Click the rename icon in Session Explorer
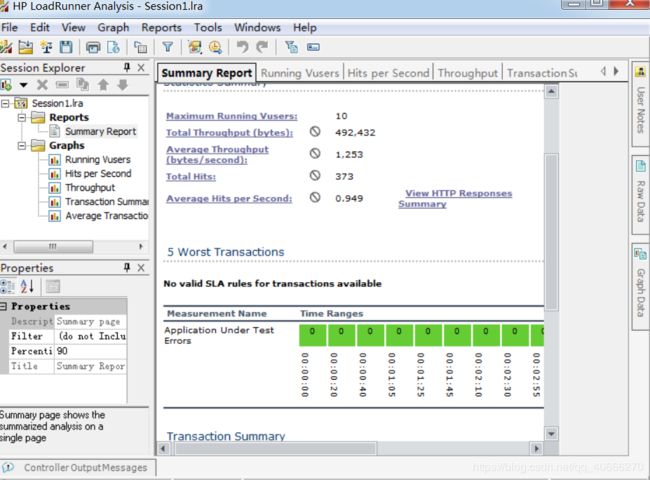Viewport: 650px width, 480px height. [62, 85]
